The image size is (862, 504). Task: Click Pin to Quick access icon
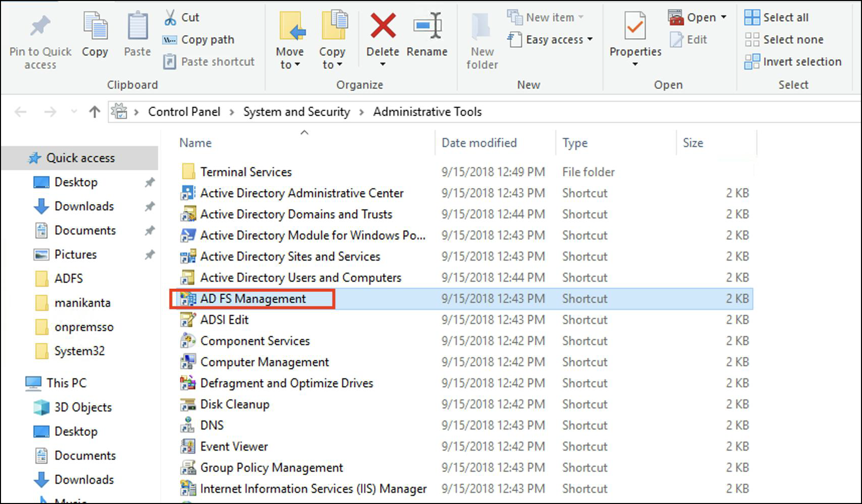coord(40,26)
